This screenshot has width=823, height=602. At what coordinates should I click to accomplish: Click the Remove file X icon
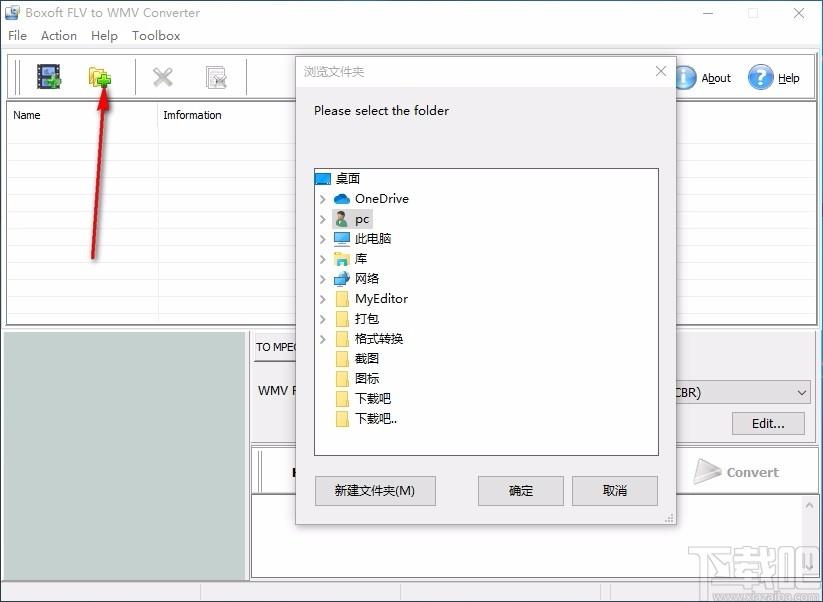[162, 77]
